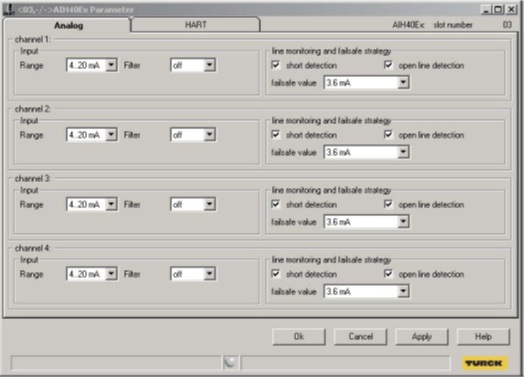The image size is (524, 377).
Task: Click the title bar application icon
Action: [x=8, y=9]
